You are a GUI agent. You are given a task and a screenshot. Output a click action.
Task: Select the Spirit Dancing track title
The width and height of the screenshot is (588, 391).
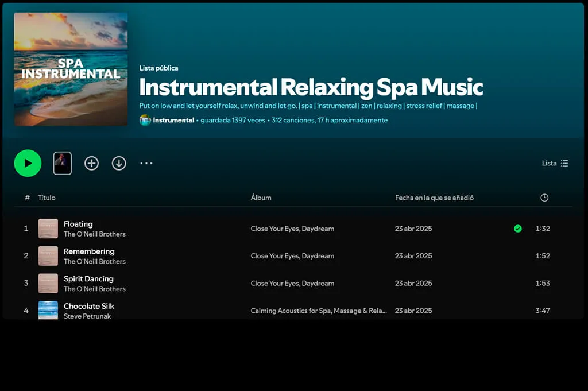pyautogui.click(x=88, y=278)
